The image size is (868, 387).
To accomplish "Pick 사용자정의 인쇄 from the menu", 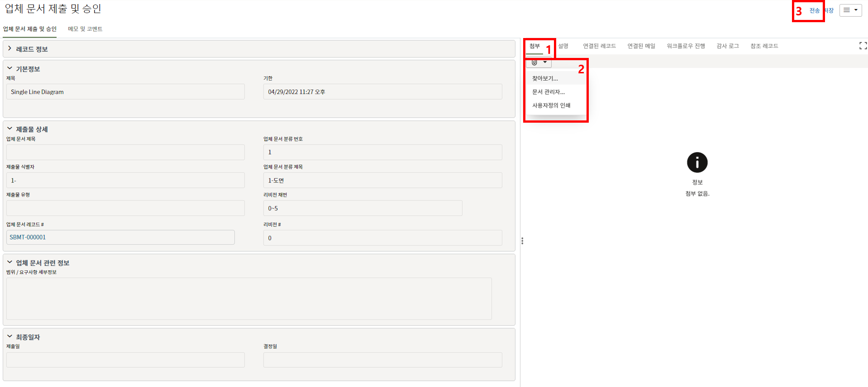I will coord(551,105).
